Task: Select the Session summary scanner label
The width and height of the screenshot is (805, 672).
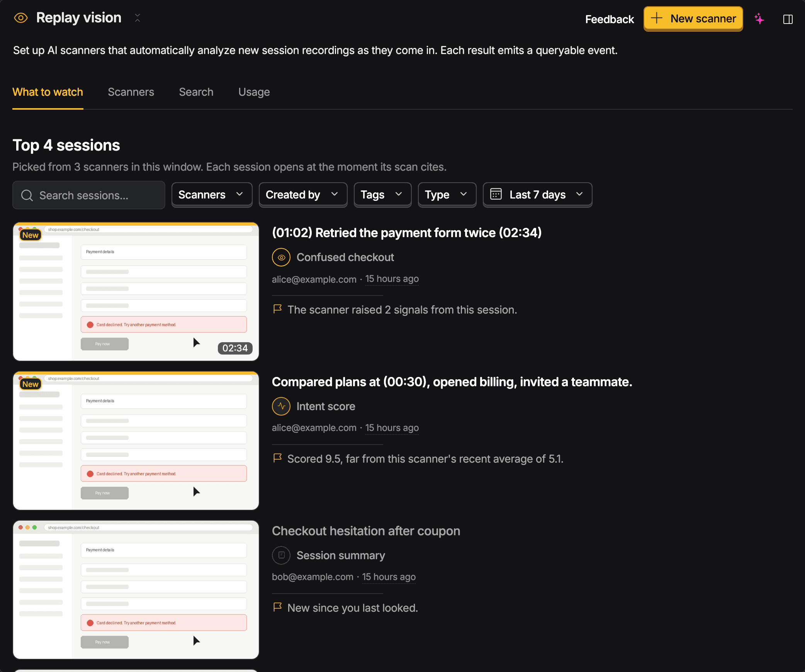Action: coord(341,555)
